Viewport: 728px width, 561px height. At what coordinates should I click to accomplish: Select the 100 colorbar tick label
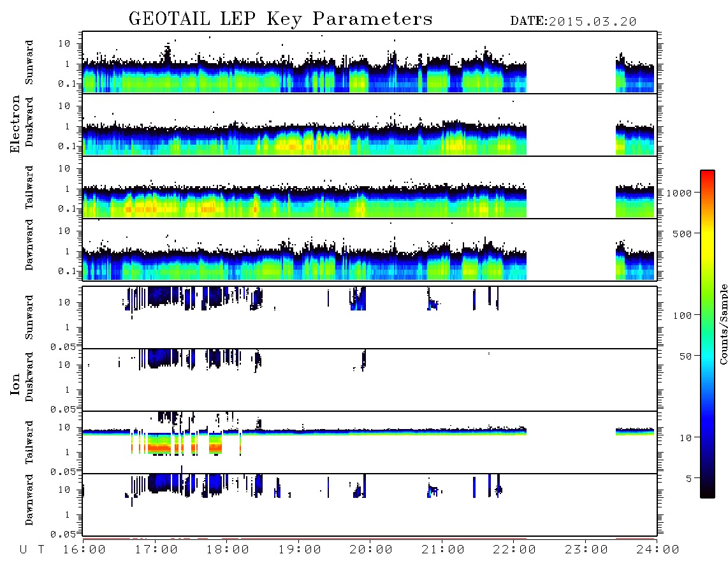683,316
